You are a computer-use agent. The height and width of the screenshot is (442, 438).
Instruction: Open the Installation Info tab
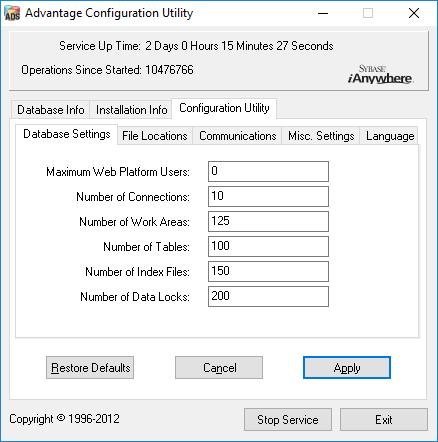tap(131, 110)
